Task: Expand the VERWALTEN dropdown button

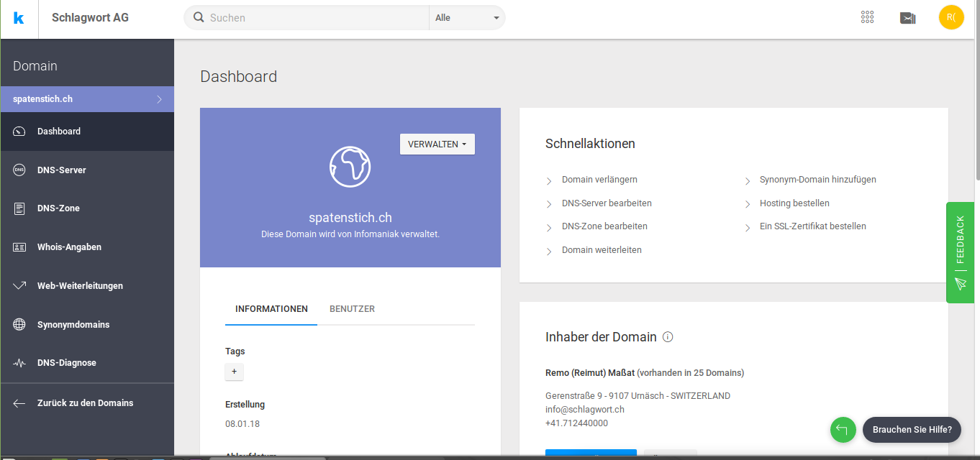Action: [437, 144]
